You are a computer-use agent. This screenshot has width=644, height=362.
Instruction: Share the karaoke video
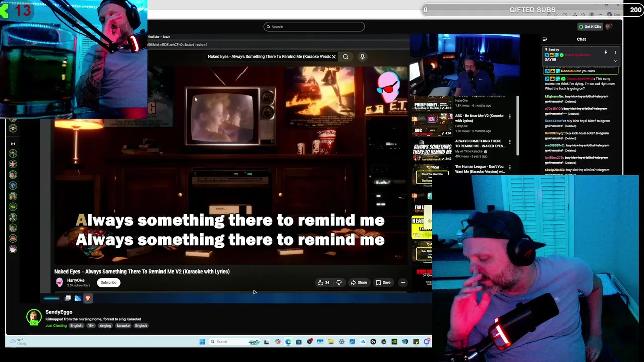(359, 283)
